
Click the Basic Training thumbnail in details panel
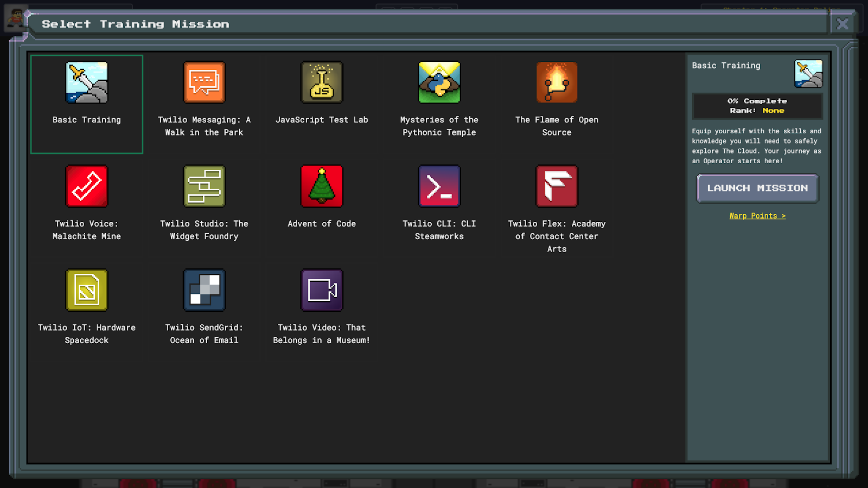[808, 74]
